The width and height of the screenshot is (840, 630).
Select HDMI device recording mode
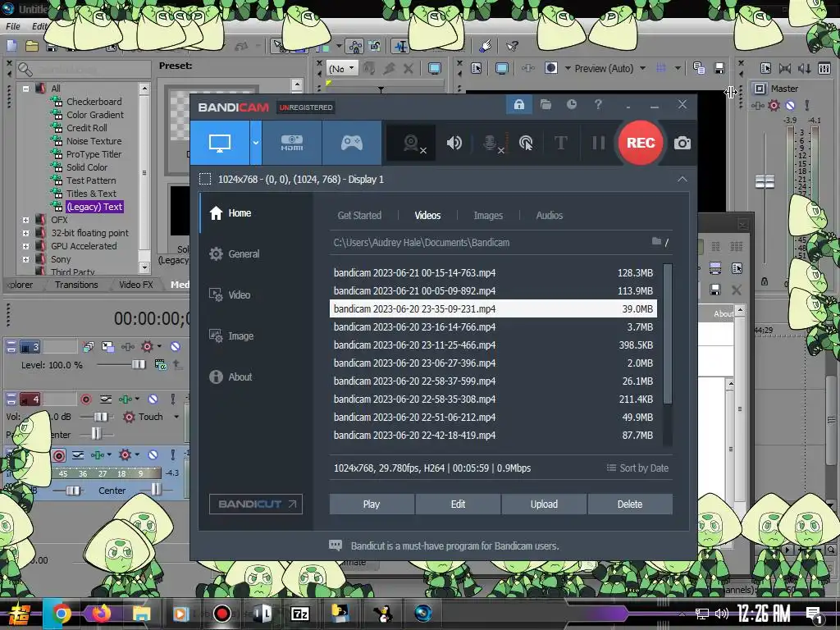click(292, 143)
